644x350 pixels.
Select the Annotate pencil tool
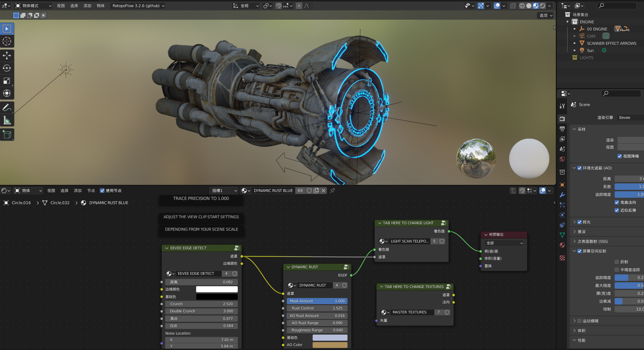tap(7, 107)
